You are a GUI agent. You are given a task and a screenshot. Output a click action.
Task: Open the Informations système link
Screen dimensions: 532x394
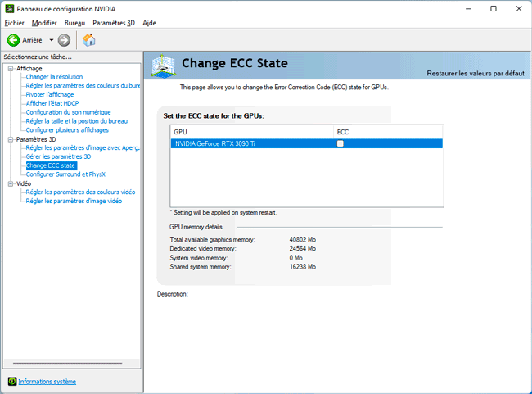[47, 382]
